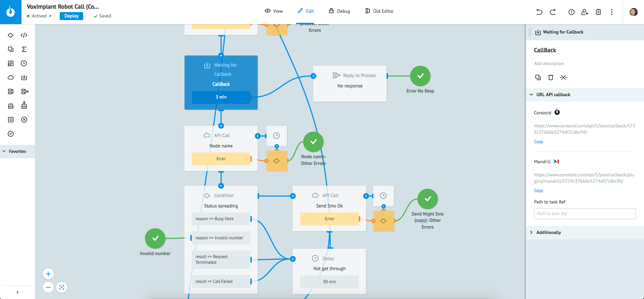Open the Actived status dropdown
644x299 pixels.
pos(40,16)
